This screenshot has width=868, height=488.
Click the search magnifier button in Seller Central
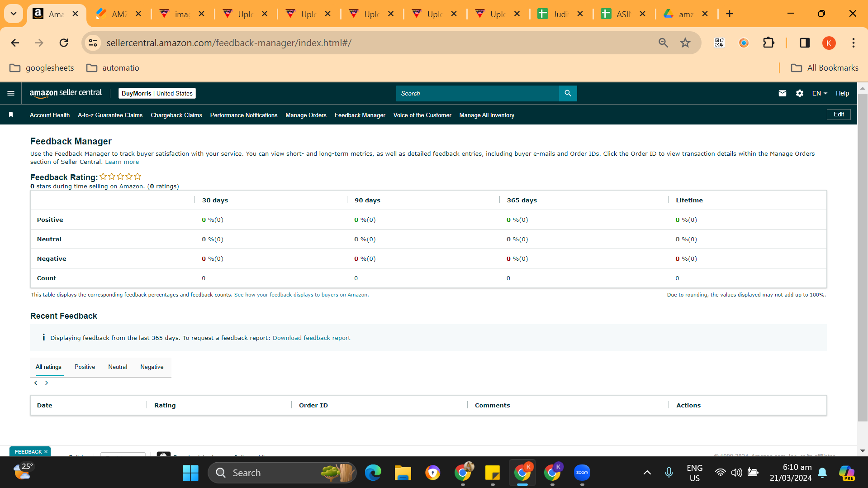(x=568, y=93)
